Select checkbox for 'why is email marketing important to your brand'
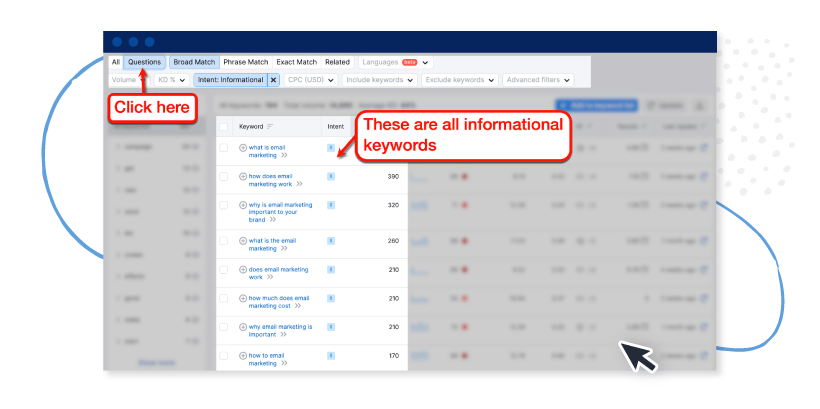Screen dimensions: 820x409 [x=224, y=205]
